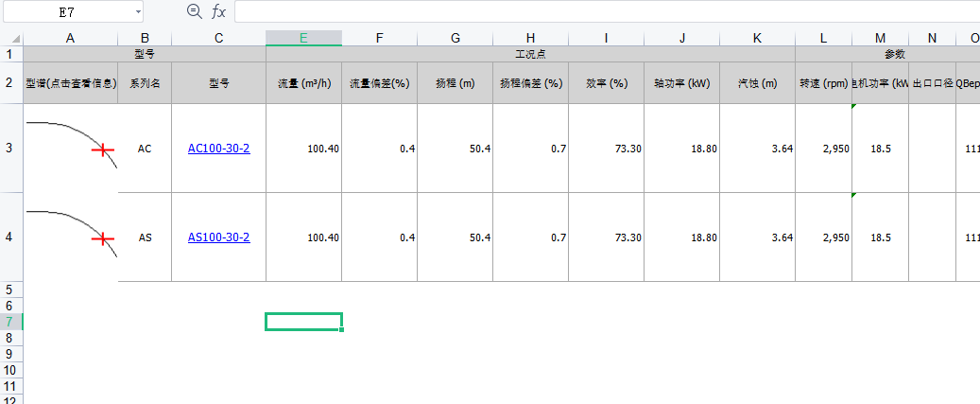
Task: Select column G header
Action: tap(455, 38)
